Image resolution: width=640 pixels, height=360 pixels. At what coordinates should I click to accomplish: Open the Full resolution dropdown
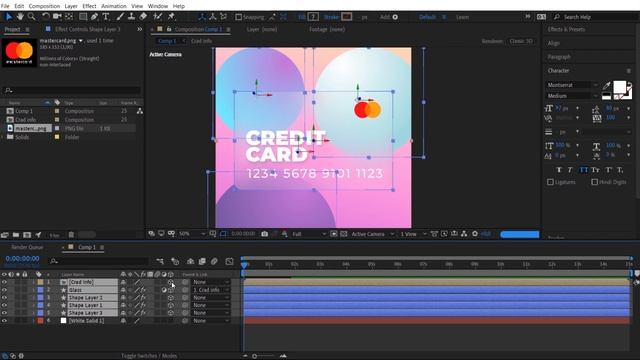click(x=309, y=234)
